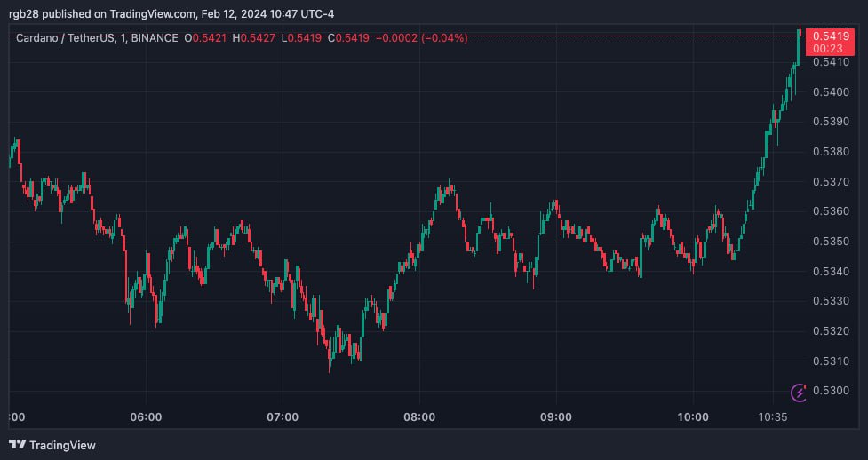Click the purple lightning bolt icon

(799, 392)
